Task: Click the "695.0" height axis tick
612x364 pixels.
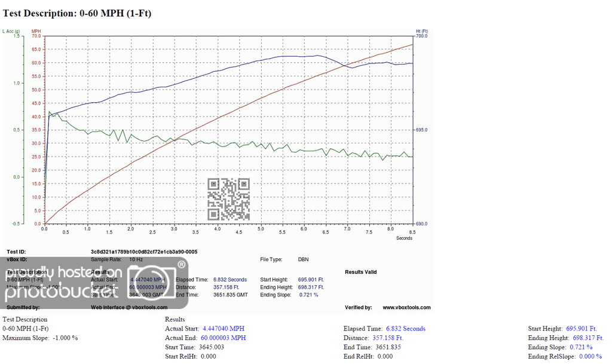Action: (x=421, y=130)
